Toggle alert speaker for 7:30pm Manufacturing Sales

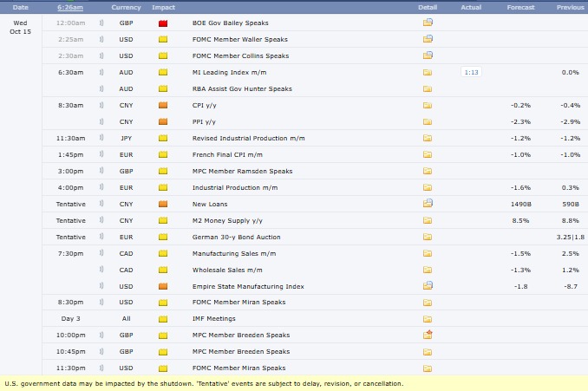click(x=102, y=253)
